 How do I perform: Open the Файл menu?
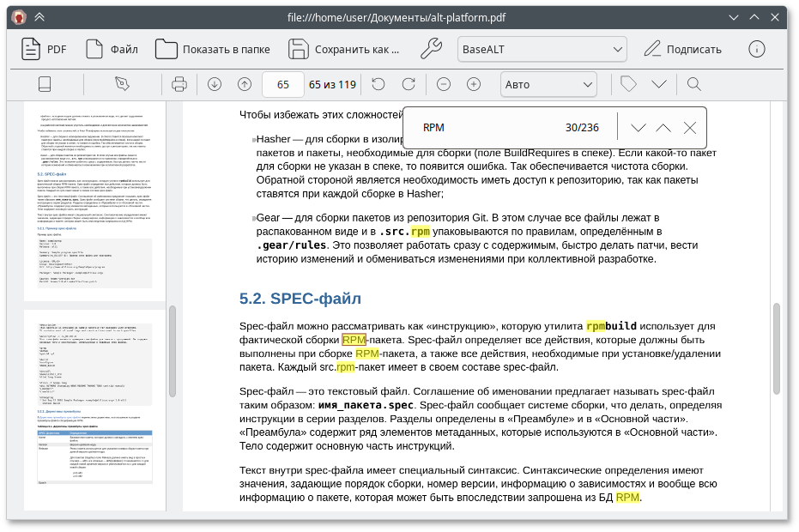coord(112,49)
